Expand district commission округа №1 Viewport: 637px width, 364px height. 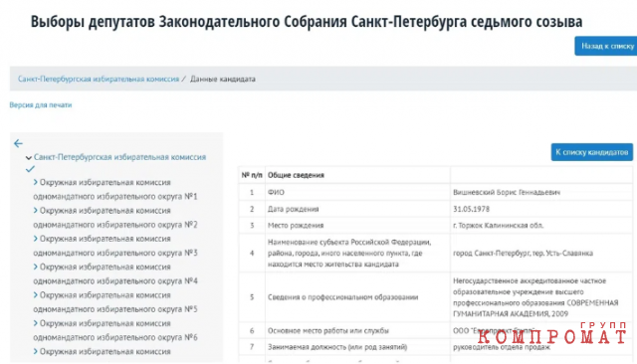36,182
